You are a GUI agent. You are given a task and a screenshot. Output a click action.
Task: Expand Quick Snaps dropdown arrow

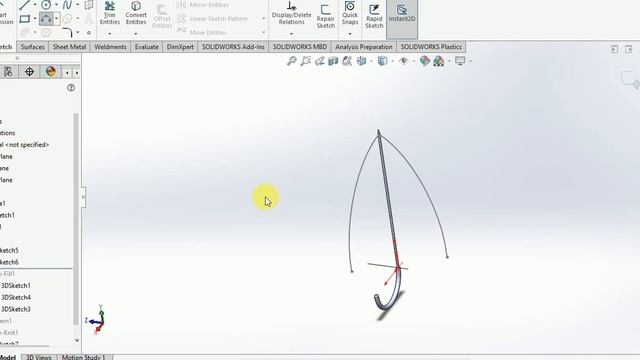pos(350,33)
